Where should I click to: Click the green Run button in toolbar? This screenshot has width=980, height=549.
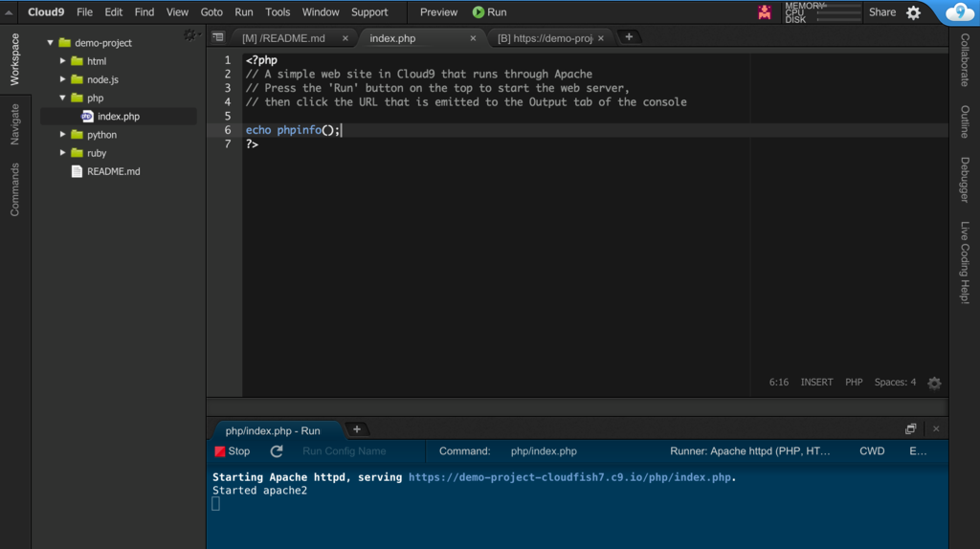(489, 11)
